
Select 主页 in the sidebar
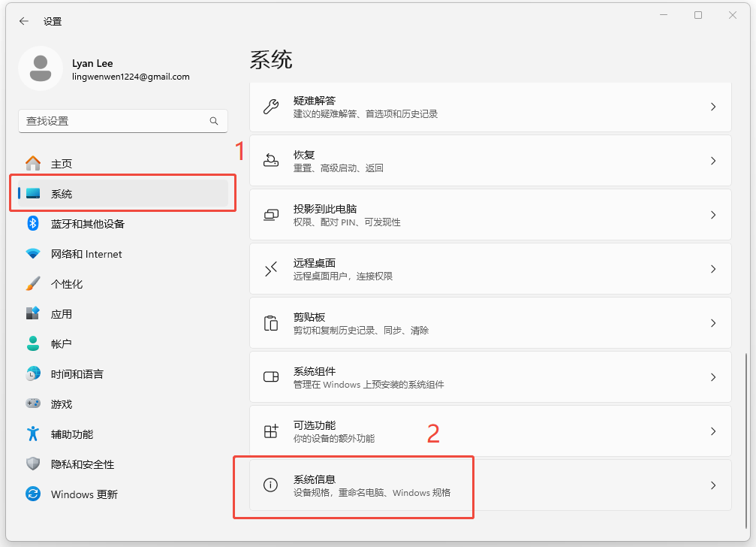pos(62,164)
